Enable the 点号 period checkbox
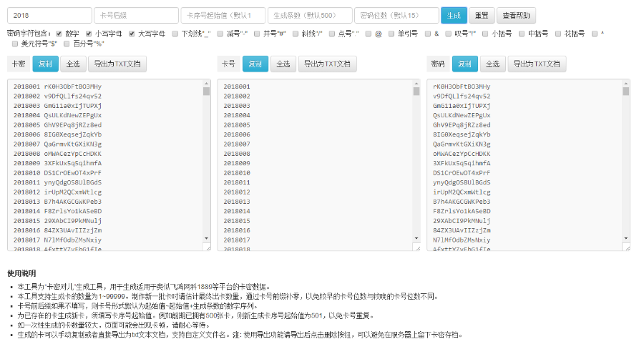Screen dimensions: 644x349 (x=332, y=34)
